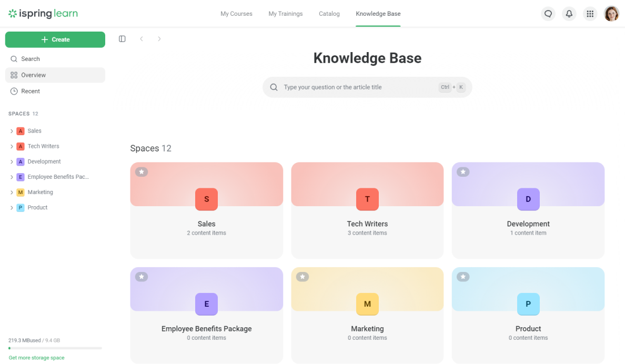625x364 pixels.
Task: Click the storage usage progress bar
Action: coord(55,348)
